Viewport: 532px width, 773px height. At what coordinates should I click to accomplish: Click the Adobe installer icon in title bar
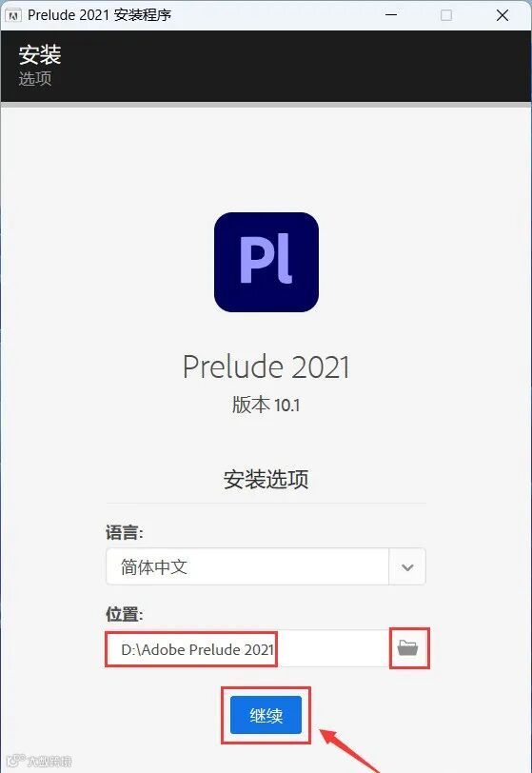(x=12, y=15)
